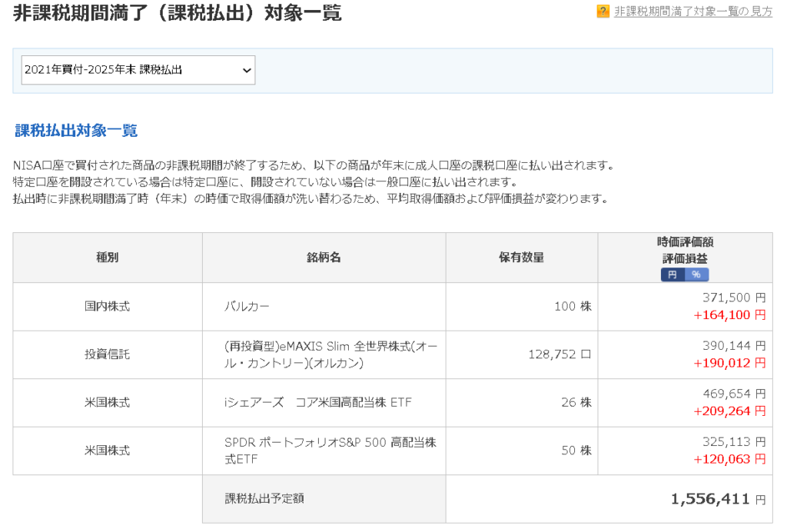This screenshot has height=532, width=787.
Task: Expand the period selection combo box
Action: tap(137, 69)
